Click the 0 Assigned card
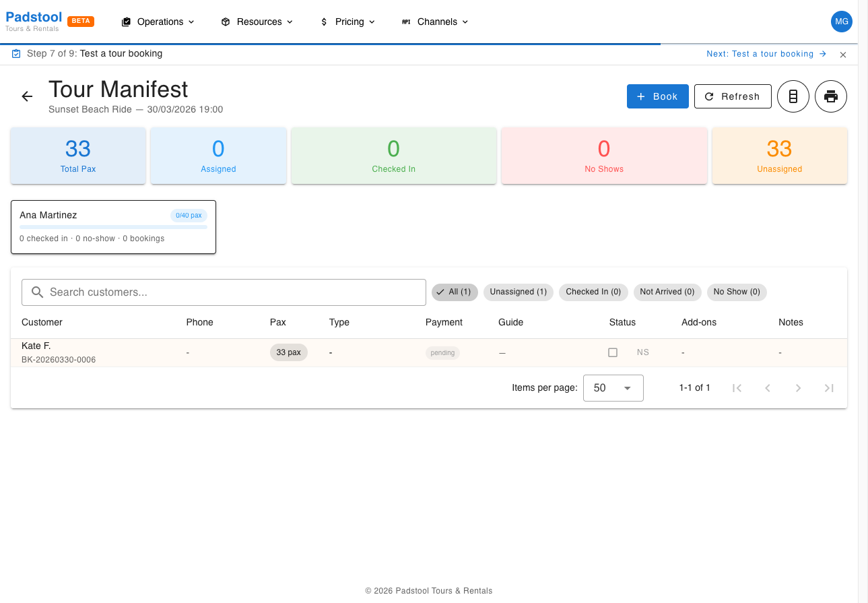Screen dimensions: 868x603 pos(218,156)
